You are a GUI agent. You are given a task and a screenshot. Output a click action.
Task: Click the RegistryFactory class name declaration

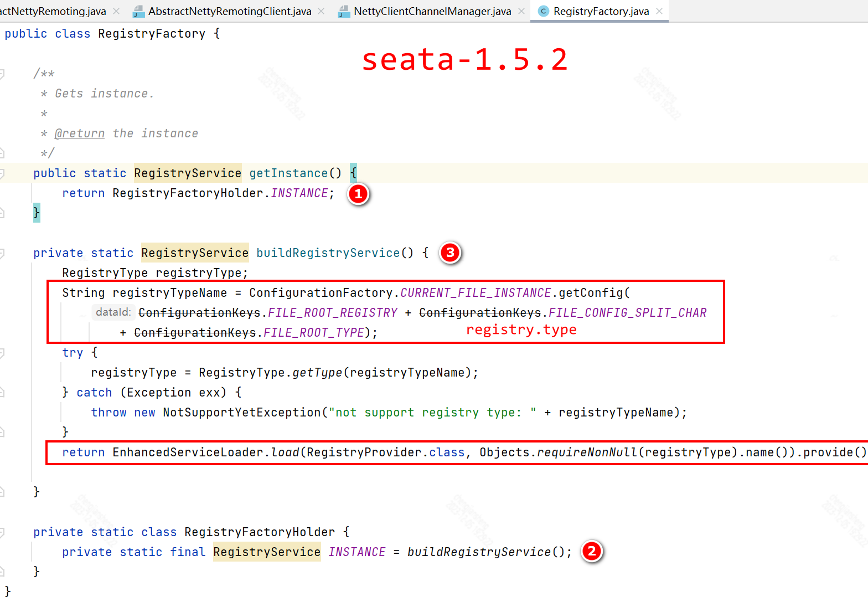152,34
